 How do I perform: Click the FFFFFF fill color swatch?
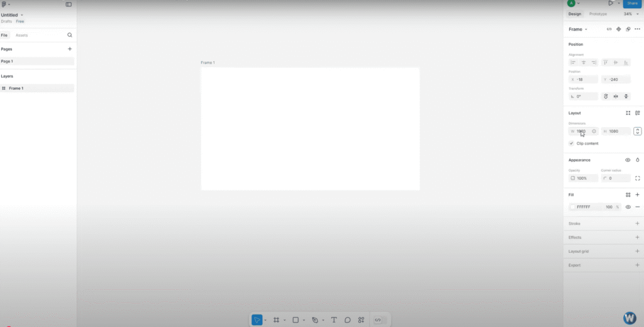[572, 207]
